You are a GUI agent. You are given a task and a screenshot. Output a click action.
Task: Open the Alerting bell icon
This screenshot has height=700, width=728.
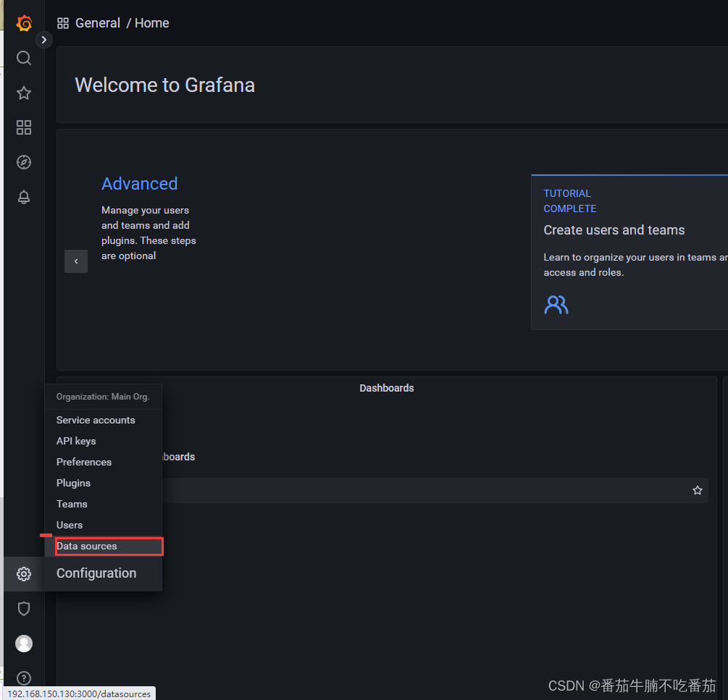24,197
